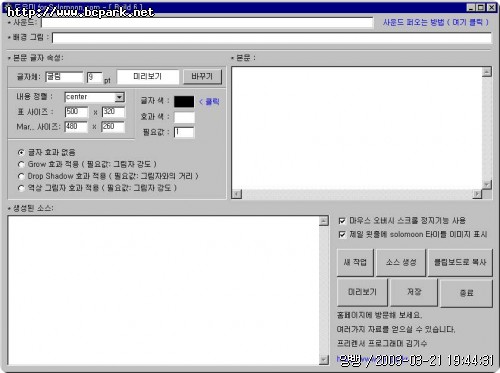Click the Mar.. 사이즈 height field 260
This screenshot has height=373, width=500.
[113, 127]
